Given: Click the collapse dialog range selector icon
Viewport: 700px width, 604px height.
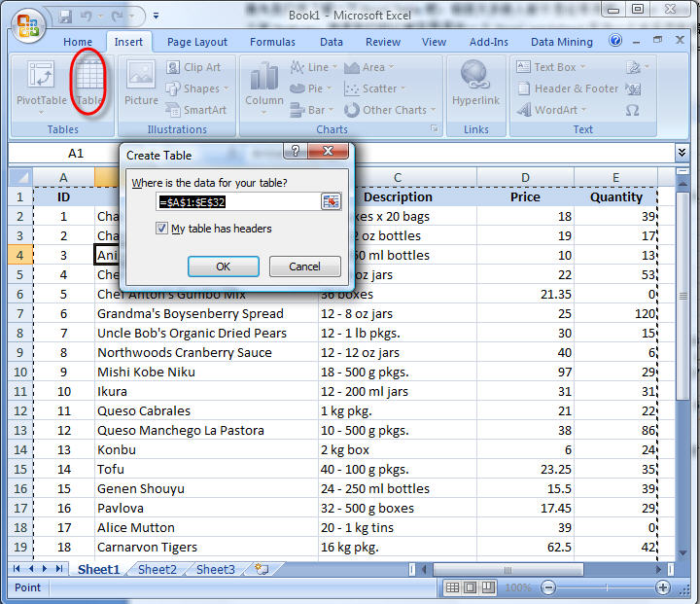Looking at the screenshot, I should click(331, 202).
